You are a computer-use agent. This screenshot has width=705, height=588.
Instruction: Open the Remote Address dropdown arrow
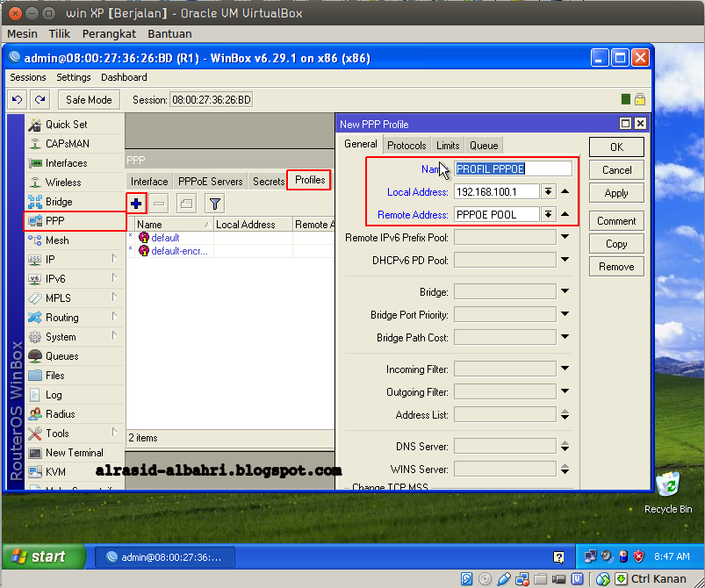(x=548, y=215)
